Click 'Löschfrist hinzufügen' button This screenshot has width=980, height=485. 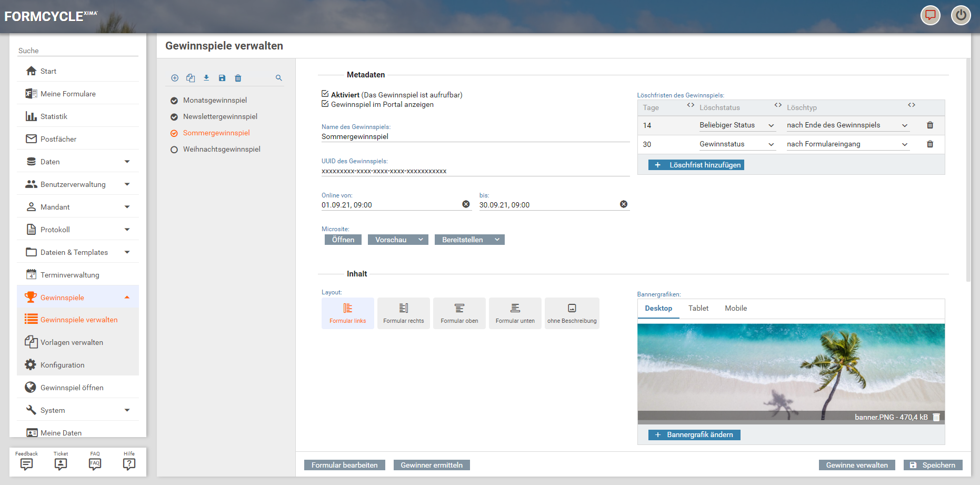(x=696, y=165)
